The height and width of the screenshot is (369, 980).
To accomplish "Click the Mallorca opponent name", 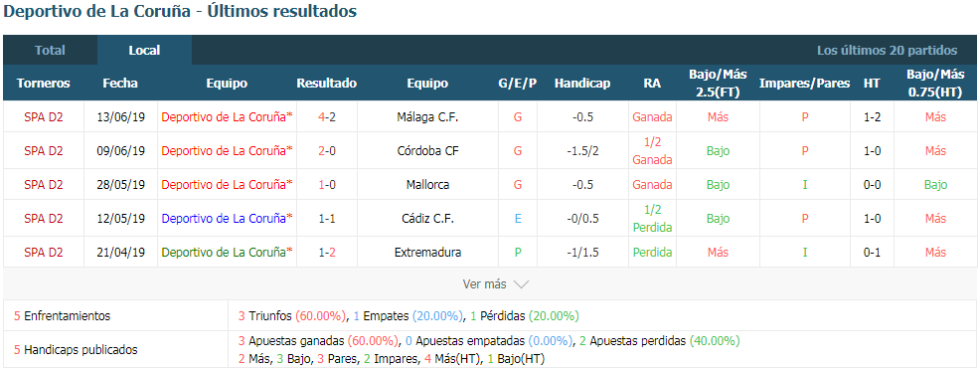I will (427, 185).
